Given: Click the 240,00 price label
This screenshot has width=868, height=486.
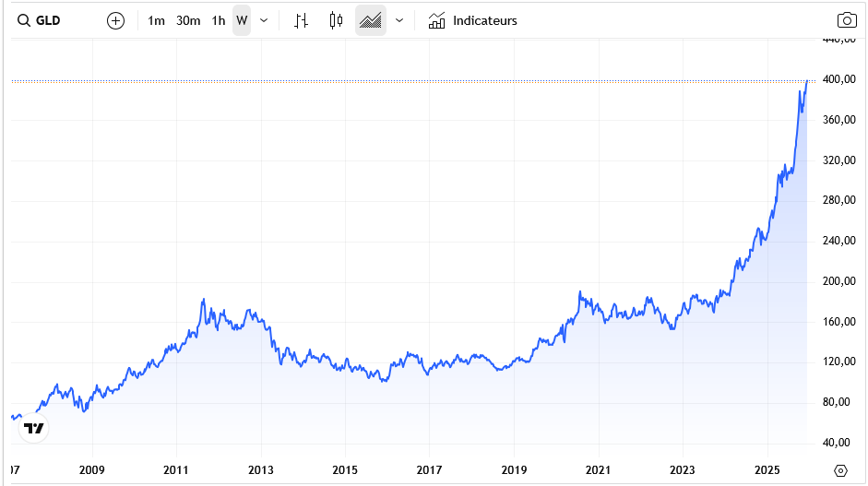Looking at the screenshot, I should [839, 240].
